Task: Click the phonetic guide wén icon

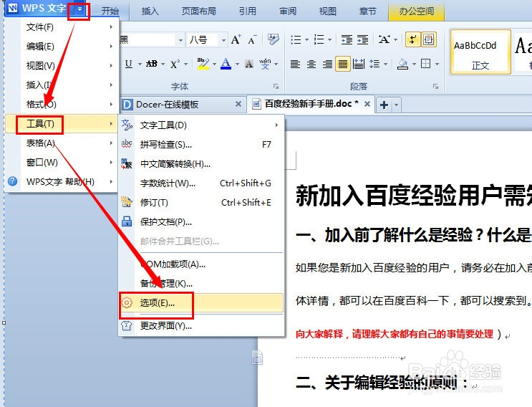Action: tap(265, 64)
